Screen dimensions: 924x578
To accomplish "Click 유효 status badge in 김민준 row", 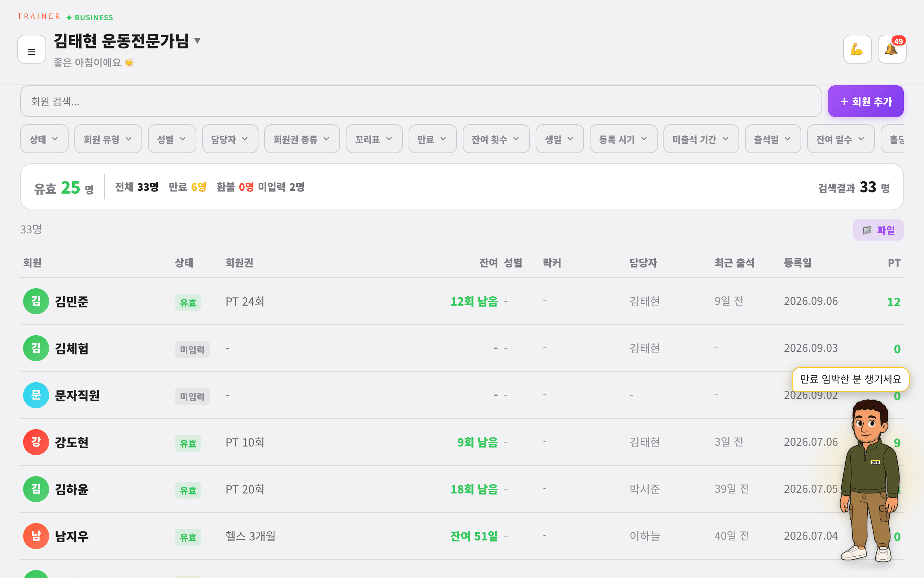I will click(188, 302).
